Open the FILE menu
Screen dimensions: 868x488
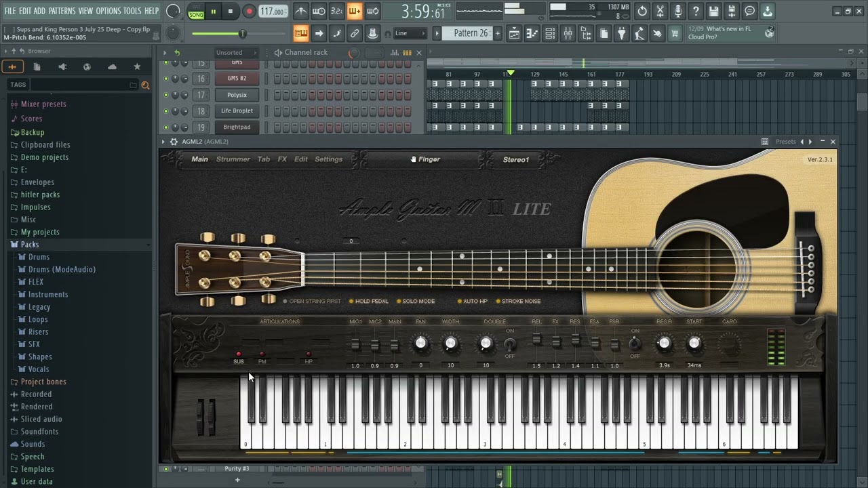[10, 11]
